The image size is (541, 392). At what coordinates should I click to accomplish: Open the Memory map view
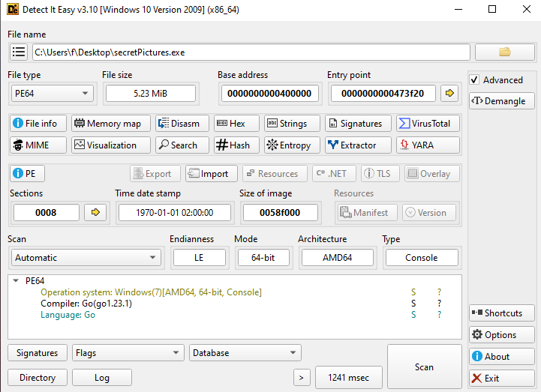pyautogui.click(x=111, y=124)
